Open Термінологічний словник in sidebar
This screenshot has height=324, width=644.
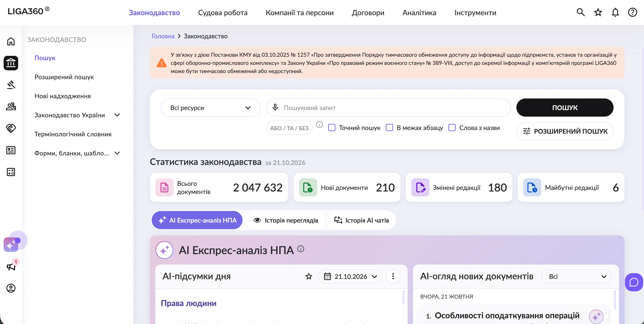tap(73, 134)
